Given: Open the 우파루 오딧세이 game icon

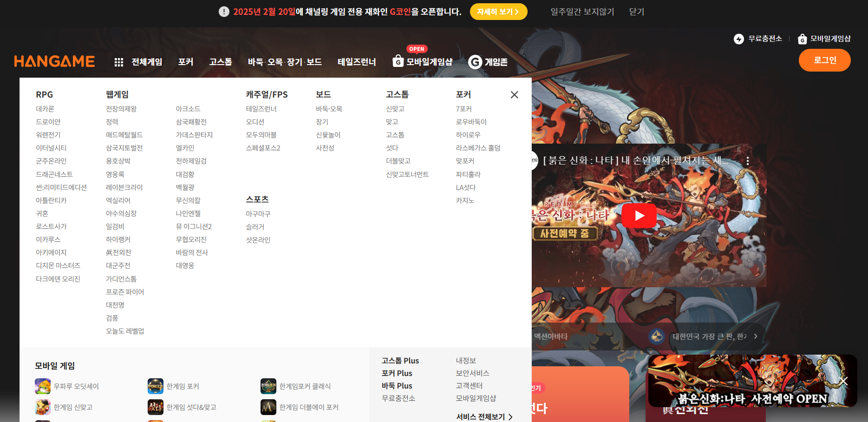Looking at the screenshot, I should [43, 386].
